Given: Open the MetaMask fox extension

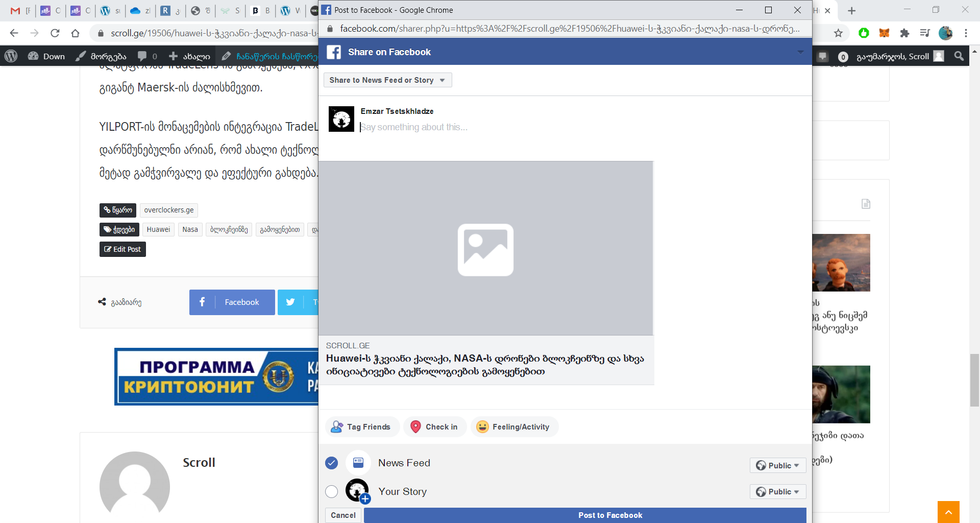Looking at the screenshot, I should click(884, 33).
